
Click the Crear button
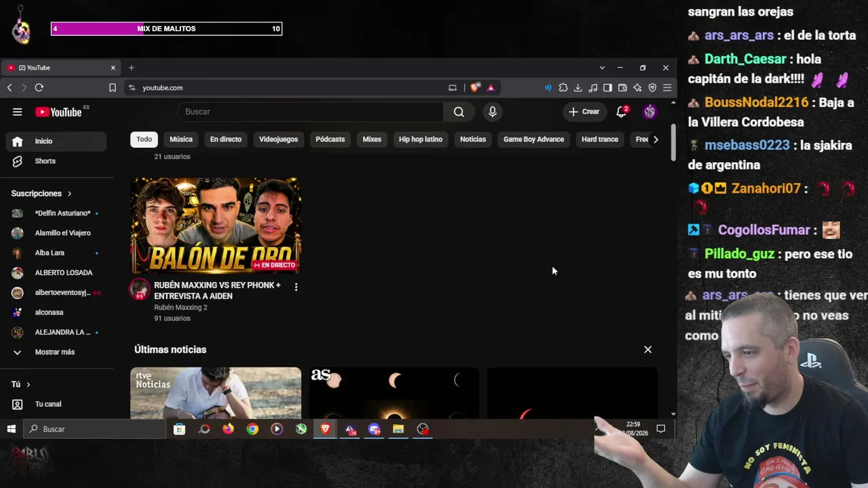[584, 112]
